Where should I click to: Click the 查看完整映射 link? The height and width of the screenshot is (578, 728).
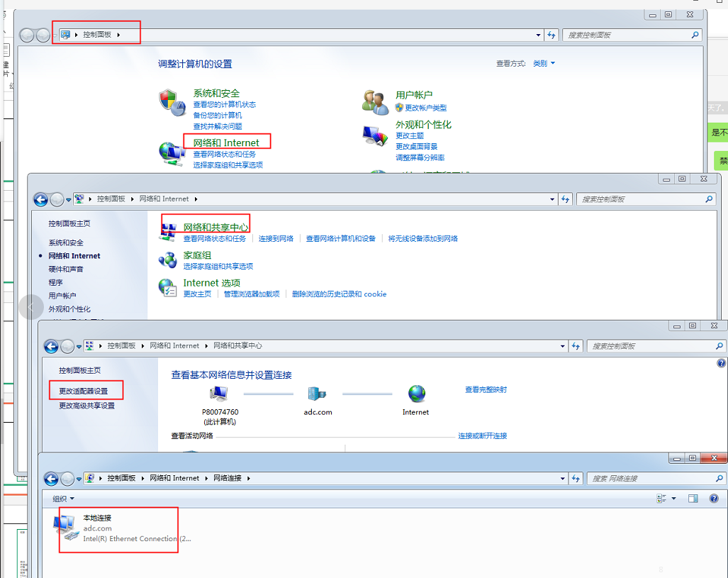click(486, 389)
